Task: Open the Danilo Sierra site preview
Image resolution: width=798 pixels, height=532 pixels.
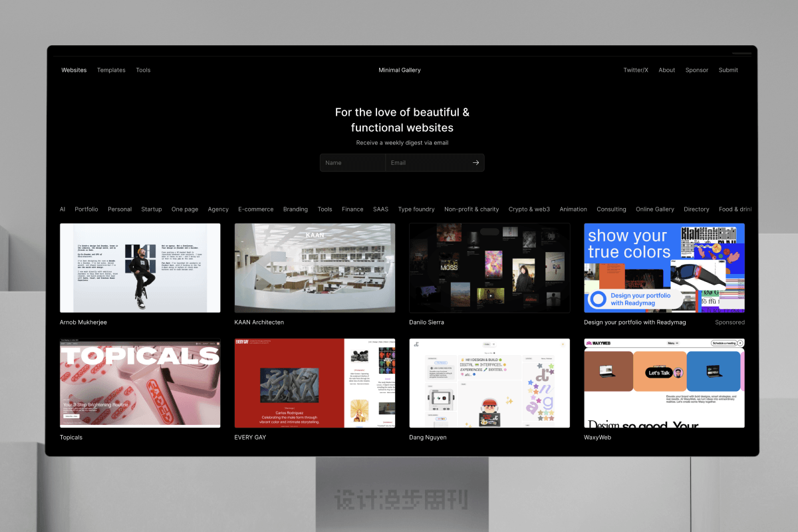Action: (x=489, y=268)
